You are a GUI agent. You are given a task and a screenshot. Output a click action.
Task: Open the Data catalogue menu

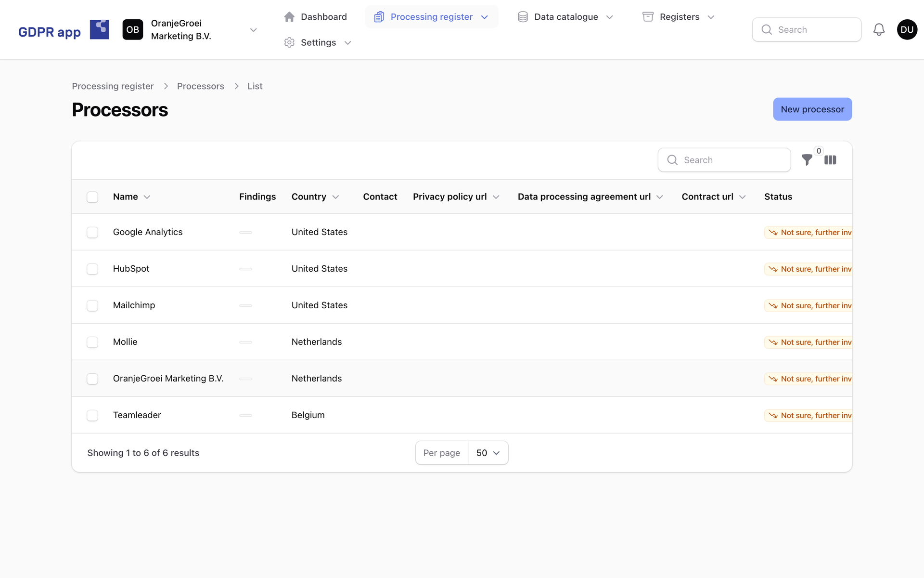click(565, 17)
